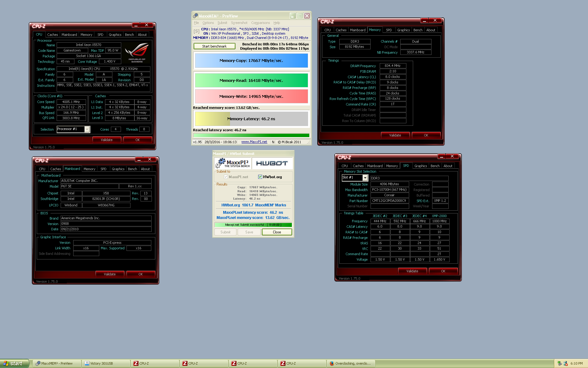Minimize the CPU-Z Memory window

[424, 21]
